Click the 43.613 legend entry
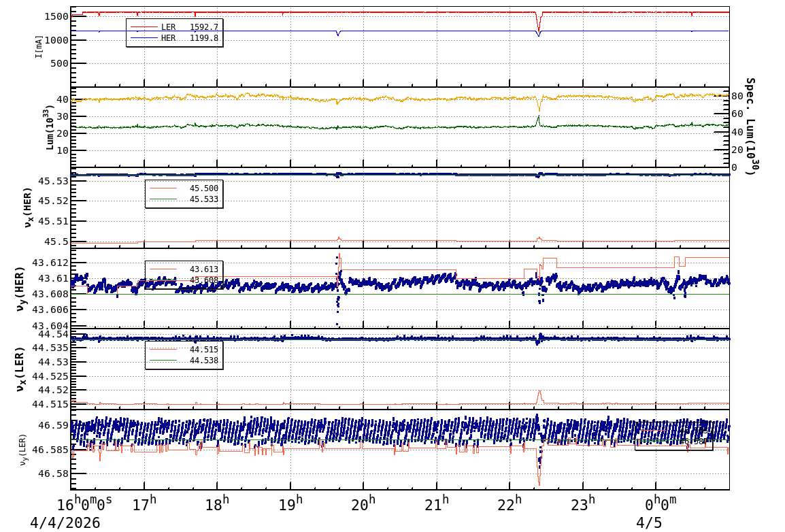785x532 pixels. click(x=183, y=269)
